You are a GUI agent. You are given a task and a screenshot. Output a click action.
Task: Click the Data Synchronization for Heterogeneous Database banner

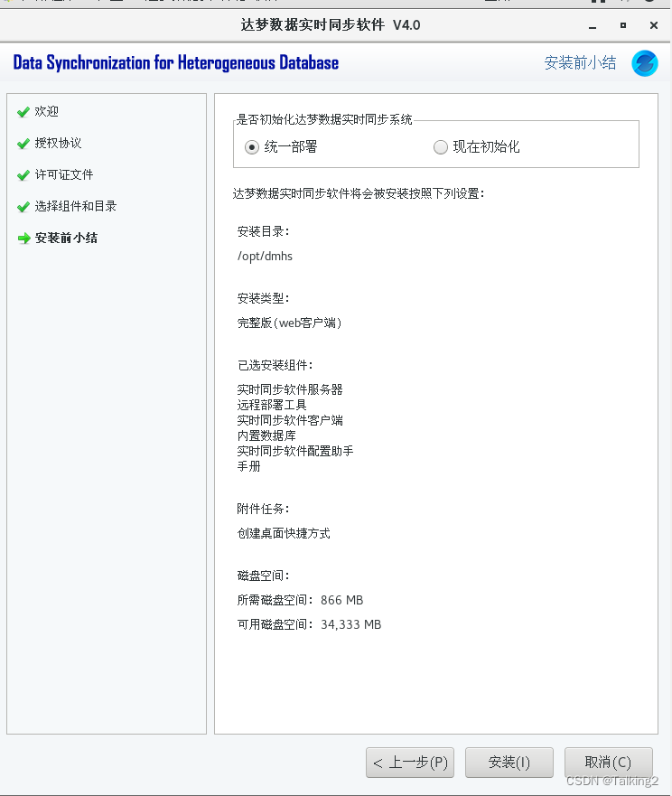(175, 63)
